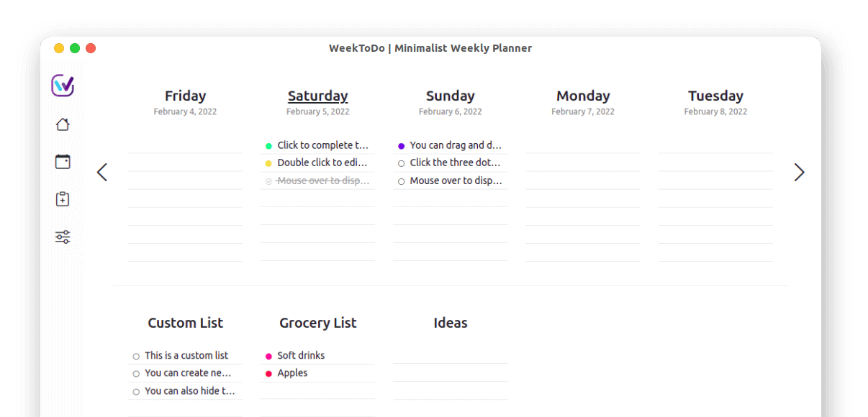The height and width of the screenshot is (417, 868).
Task: Toggle green circle of 'Click to complete' task
Action: click(268, 145)
